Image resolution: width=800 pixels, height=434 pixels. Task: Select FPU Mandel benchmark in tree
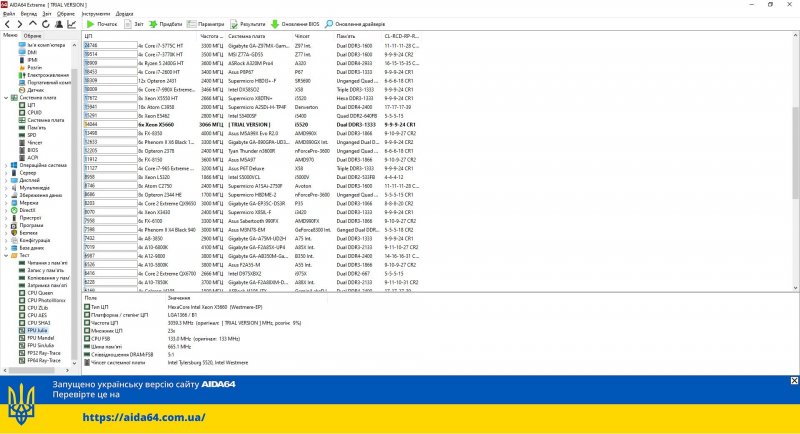40,336
